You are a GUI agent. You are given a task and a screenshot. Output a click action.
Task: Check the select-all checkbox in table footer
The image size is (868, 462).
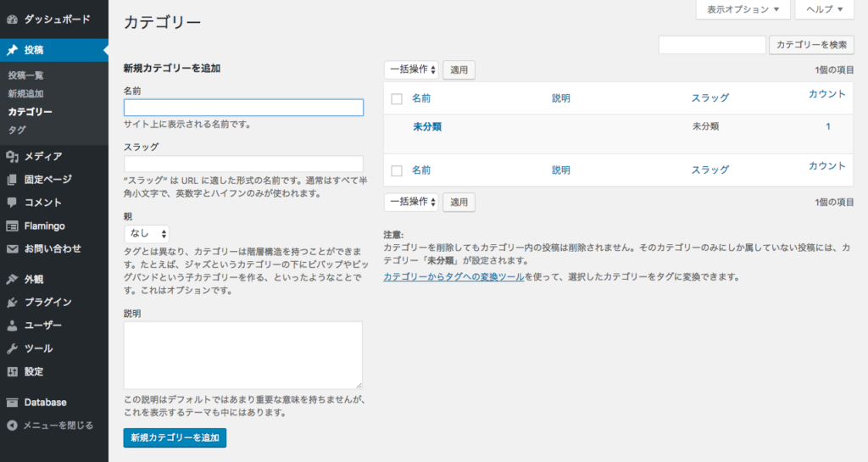tap(397, 170)
